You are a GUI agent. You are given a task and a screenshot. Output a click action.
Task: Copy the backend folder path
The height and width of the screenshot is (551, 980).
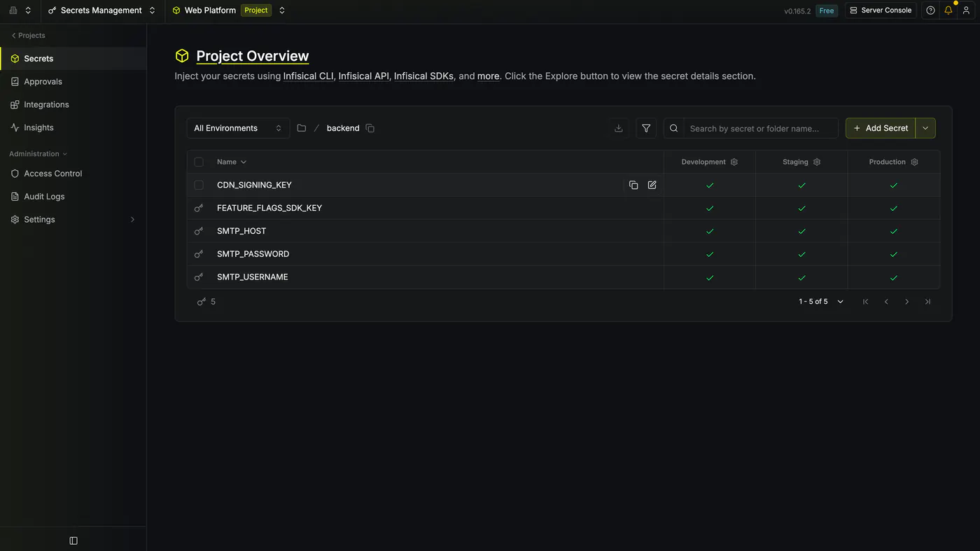pos(370,128)
